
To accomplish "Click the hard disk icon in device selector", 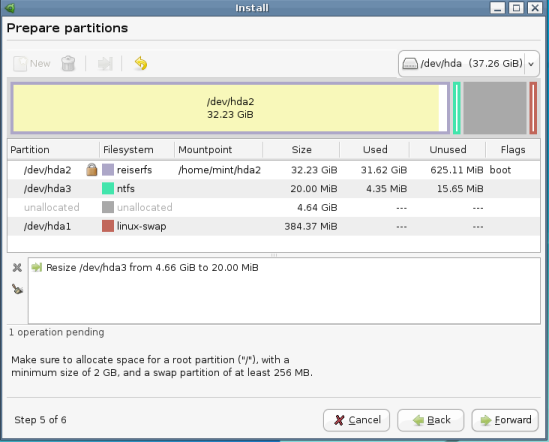I will point(410,64).
